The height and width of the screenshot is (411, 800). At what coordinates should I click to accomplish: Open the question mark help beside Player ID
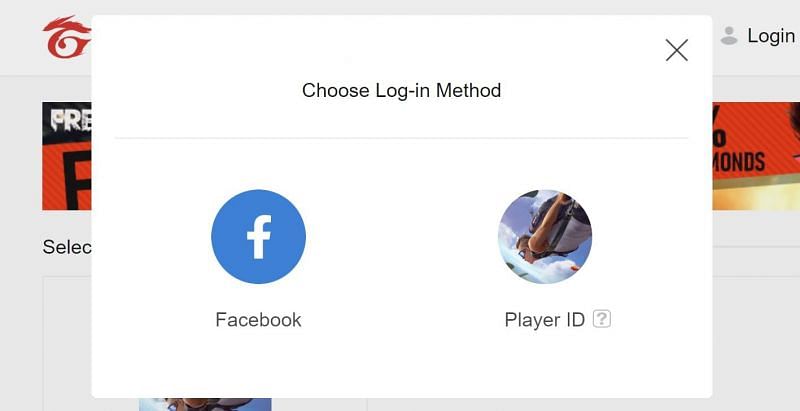point(602,320)
